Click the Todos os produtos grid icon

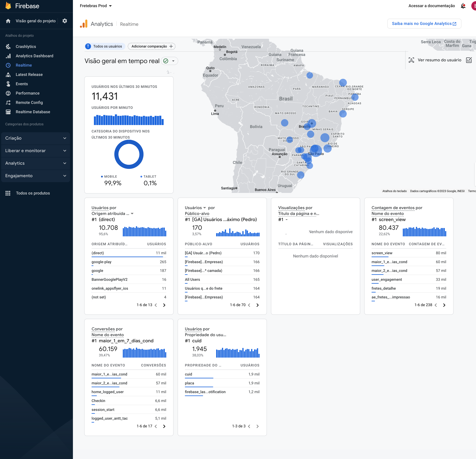tap(8, 193)
